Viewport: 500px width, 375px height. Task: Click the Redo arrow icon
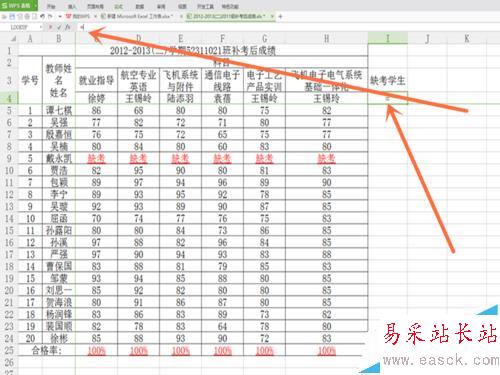[x=50, y=16]
